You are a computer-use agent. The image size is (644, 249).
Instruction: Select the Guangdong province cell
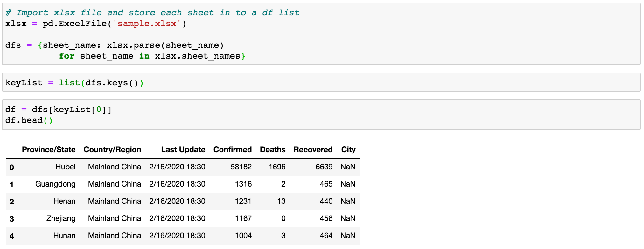pos(55,184)
